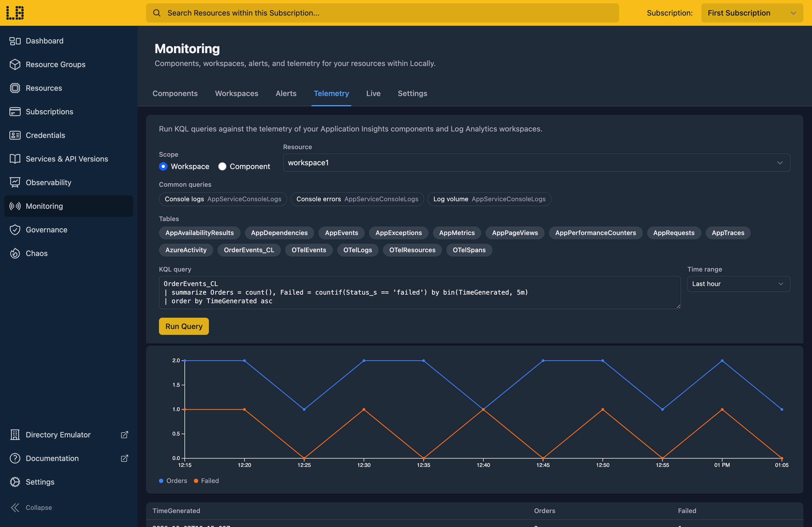Viewport: 812px width, 527px height.
Task: Open Documentation help circle icon
Action: [x=15, y=458]
